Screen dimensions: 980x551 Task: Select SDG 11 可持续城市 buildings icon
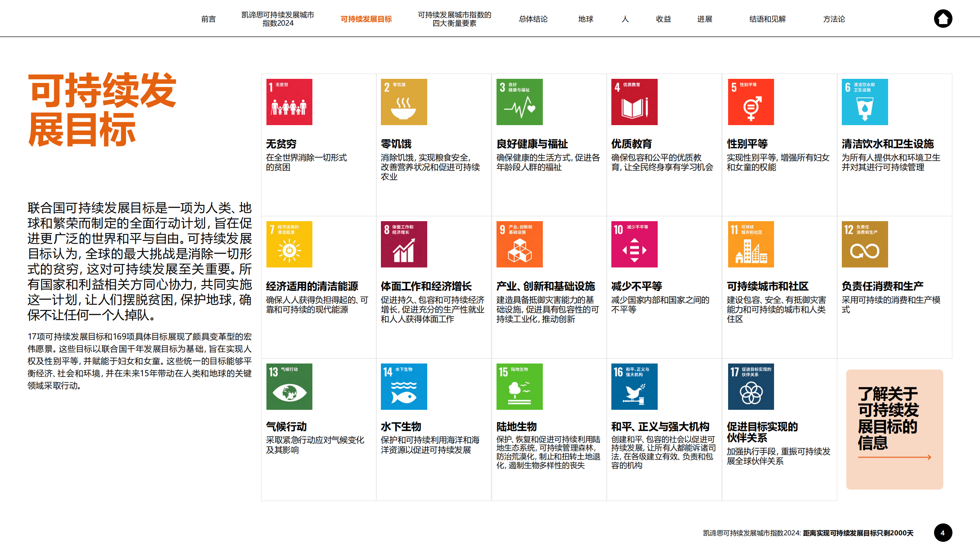pos(751,244)
